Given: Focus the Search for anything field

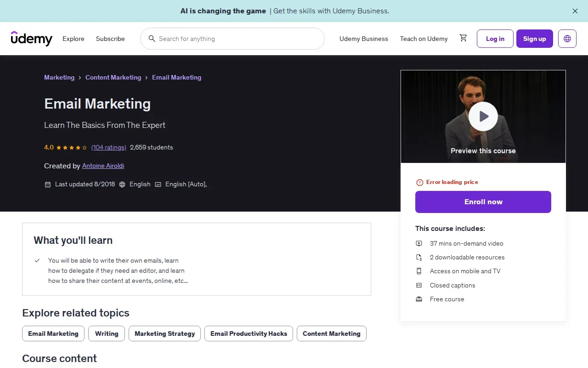Looking at the screenshot, I should [232, 39].
